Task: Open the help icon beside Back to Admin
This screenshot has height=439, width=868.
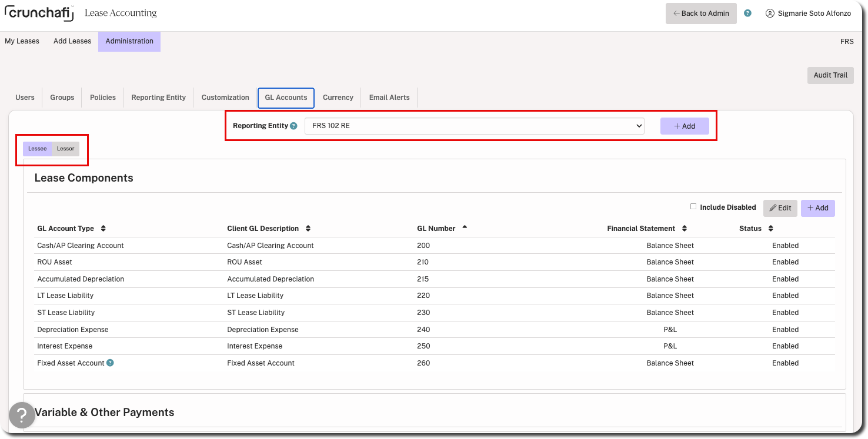Action: point(747,13)
